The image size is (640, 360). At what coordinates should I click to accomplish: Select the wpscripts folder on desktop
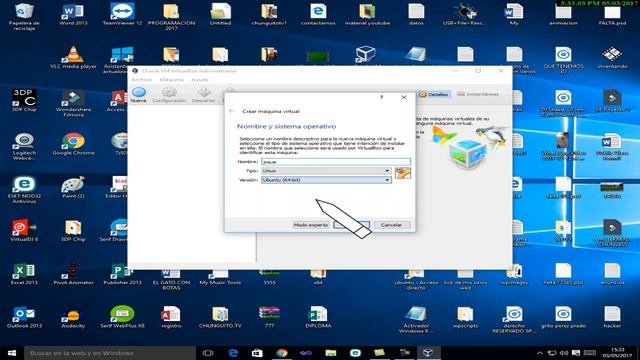coord(465,317)
